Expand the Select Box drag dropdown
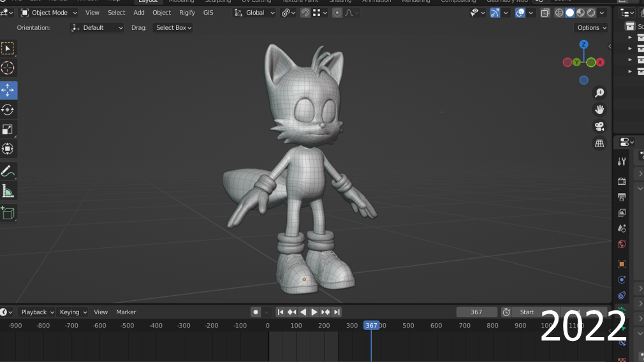Image resolution: width=644 pixels, height=362 pixels. (x=174, y=27)
